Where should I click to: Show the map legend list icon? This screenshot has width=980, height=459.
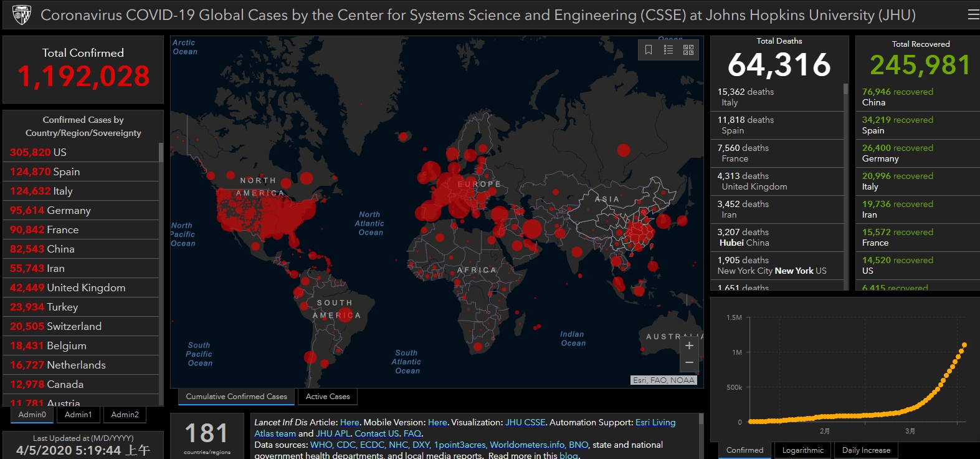click(x=668, y=50)
